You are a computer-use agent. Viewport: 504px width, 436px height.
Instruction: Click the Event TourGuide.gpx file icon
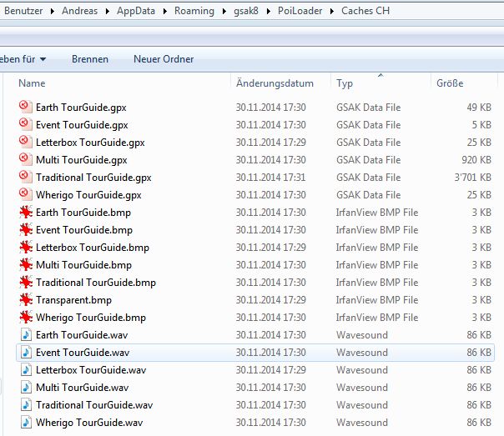click(26, 124)
